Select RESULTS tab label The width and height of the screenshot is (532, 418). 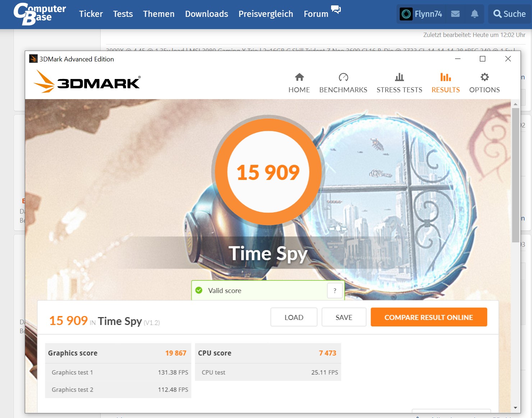click(446, 90)
